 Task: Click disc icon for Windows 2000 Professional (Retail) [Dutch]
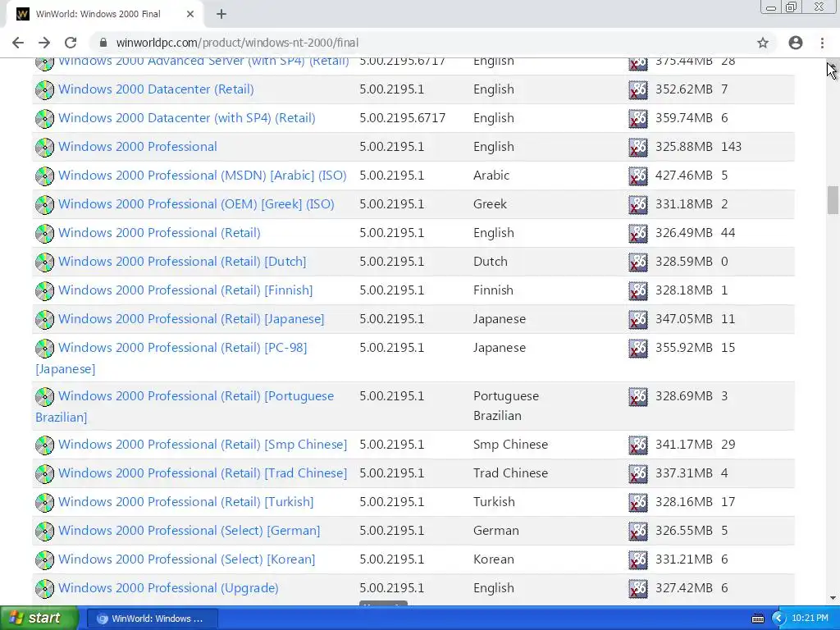pos(44,262)
